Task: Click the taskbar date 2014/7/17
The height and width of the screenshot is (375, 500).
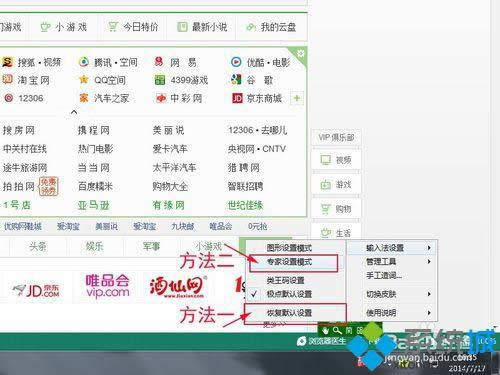Action: pyautogui.click(x=467, y=368)
